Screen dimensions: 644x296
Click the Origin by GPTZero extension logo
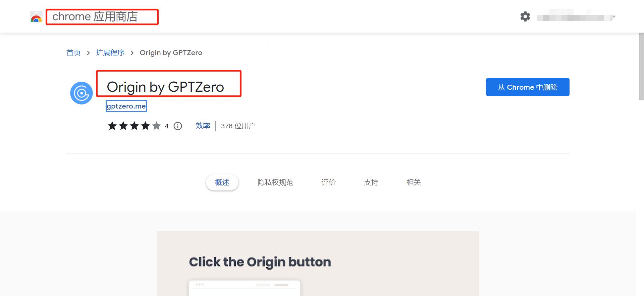point(81,93)
